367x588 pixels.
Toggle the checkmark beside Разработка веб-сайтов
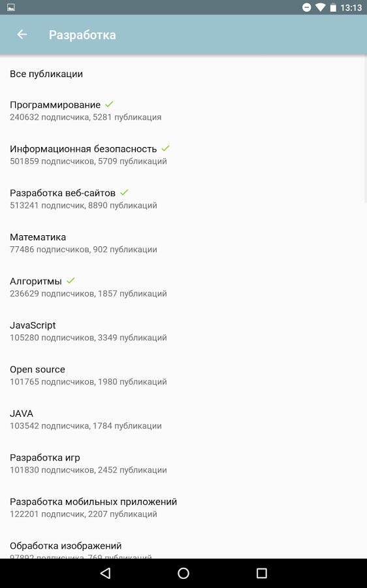click(x=124, y=192)
